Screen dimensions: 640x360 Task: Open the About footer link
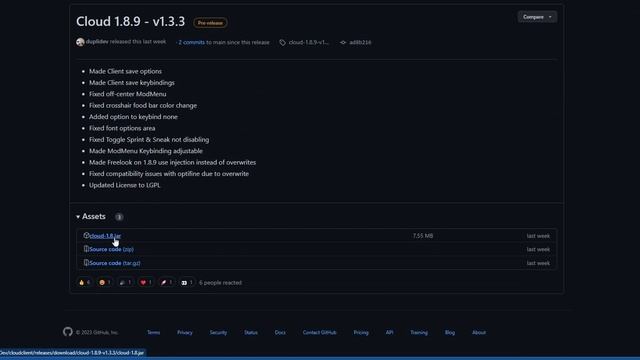(479, 333)
